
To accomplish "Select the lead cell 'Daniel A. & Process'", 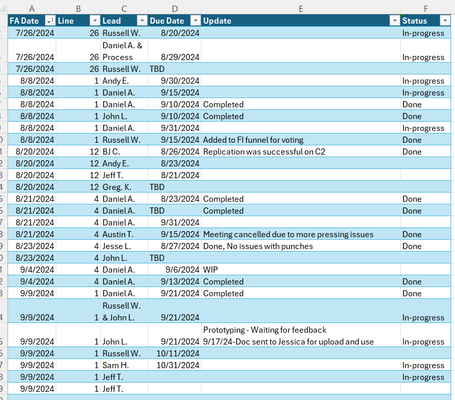I will click(x=124, y=51).
